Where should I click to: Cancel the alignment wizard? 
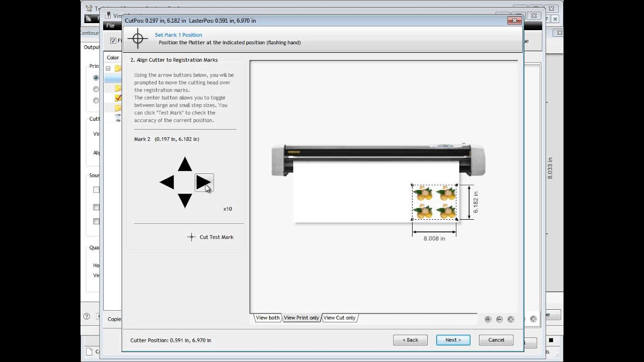tap(496, 340)
